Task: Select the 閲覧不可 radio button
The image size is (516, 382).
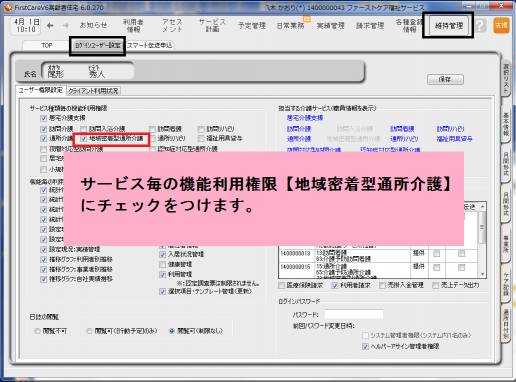Action: (37, 331)
